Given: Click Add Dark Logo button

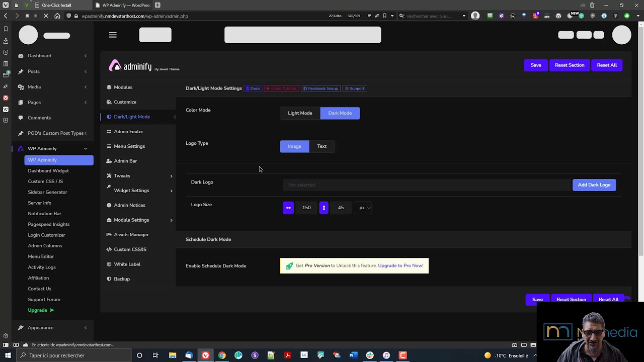Looking at the screenshot, I should click(594, 185).
